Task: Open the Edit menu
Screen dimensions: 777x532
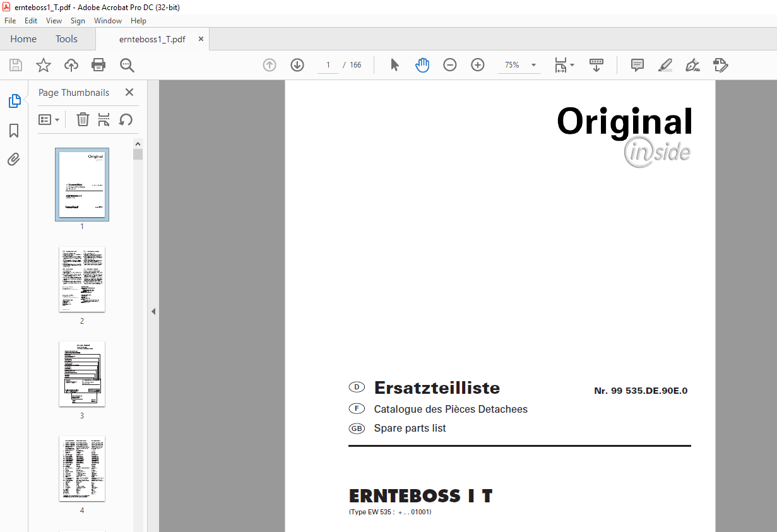Action: pyautogui.click(x=31, y=21)
